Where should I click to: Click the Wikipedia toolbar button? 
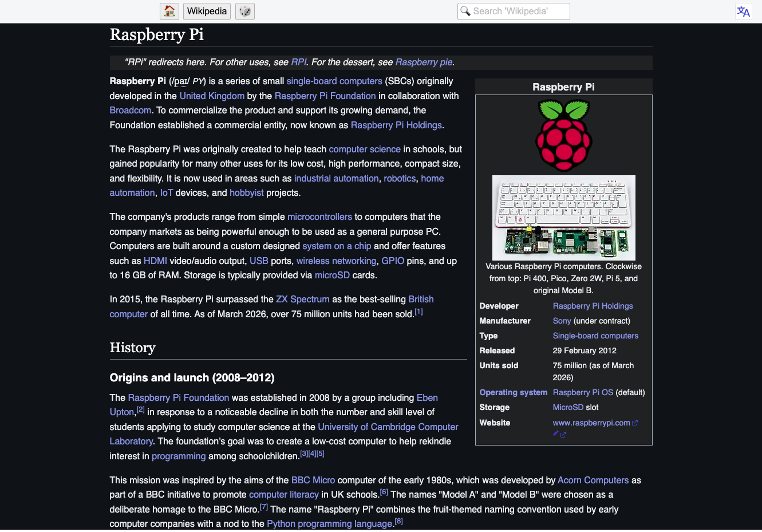(207, 11)
